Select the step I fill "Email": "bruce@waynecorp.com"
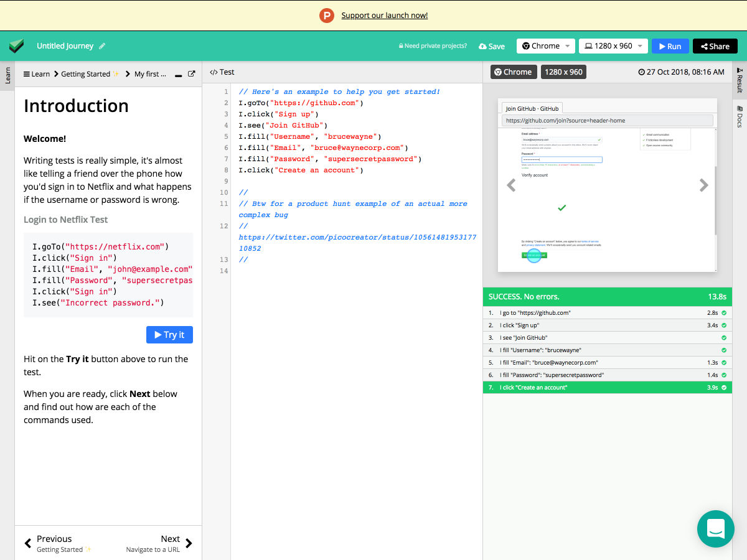747x560 pixels. (608, 363)
